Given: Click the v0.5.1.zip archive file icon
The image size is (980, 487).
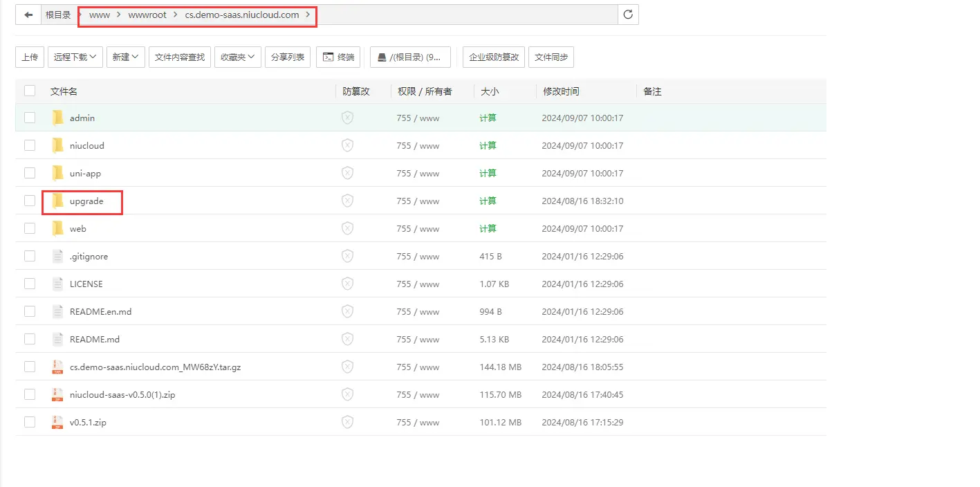Looking at the screenshot, I should pos(58,423).
